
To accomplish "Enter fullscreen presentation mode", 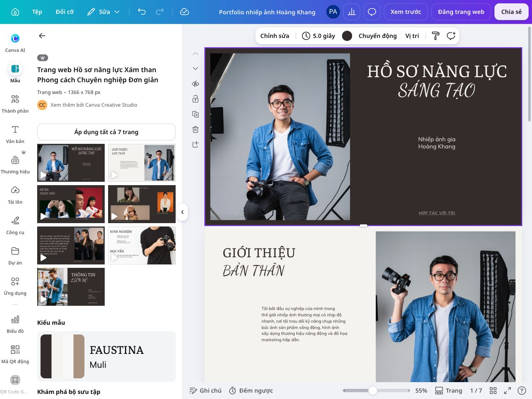I will click(508, 391).
